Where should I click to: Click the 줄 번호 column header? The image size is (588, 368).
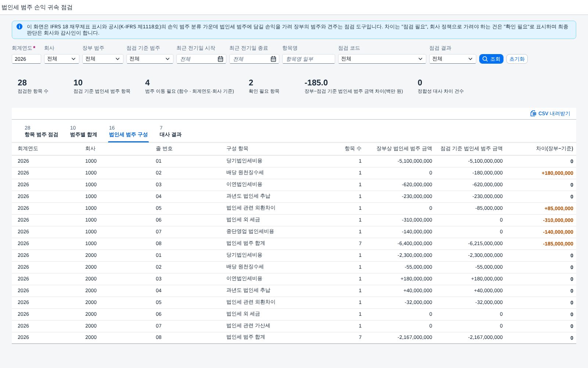[164, 149]
